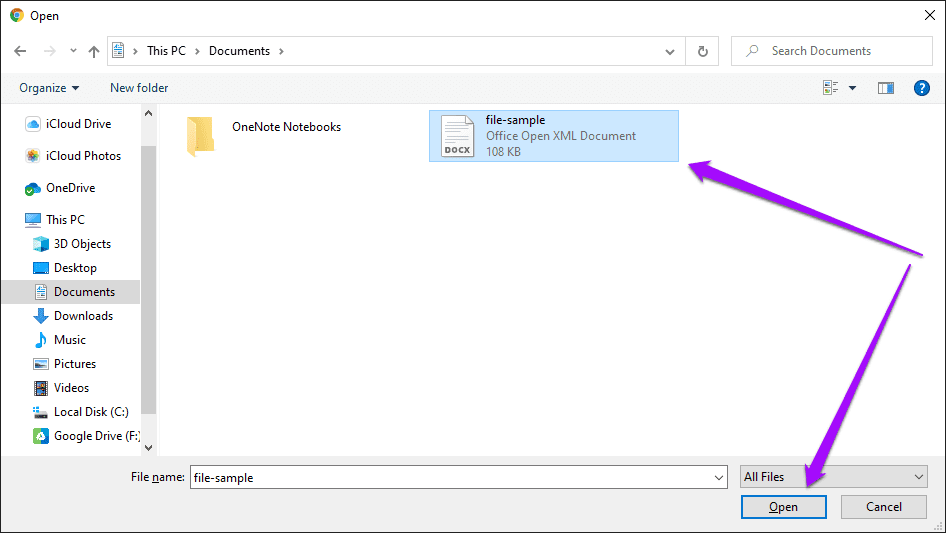Select This PC in navigation tree
Image resolution: width=946 pixels, height=533 pixels.
tap(66, 220)
